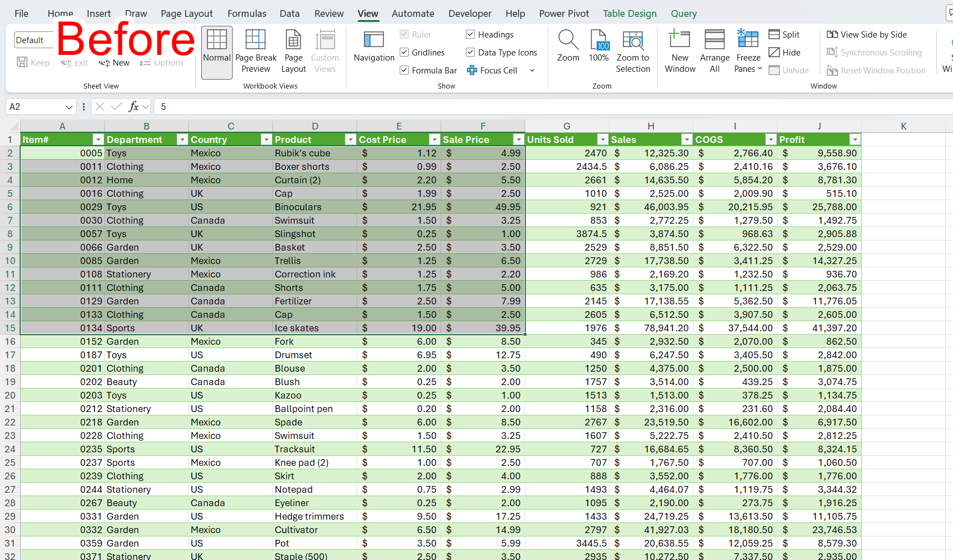Click into the formula bar field

click(552, 107)
